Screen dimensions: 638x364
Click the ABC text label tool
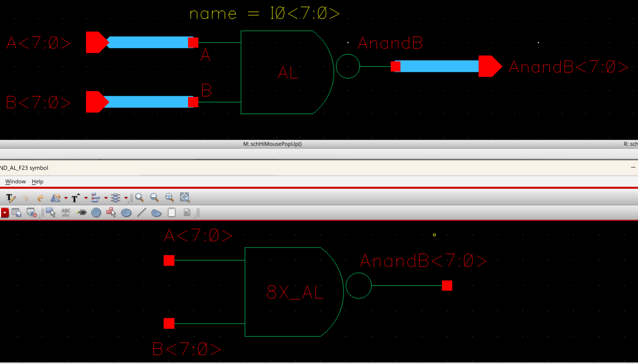[x=66, y=213]
